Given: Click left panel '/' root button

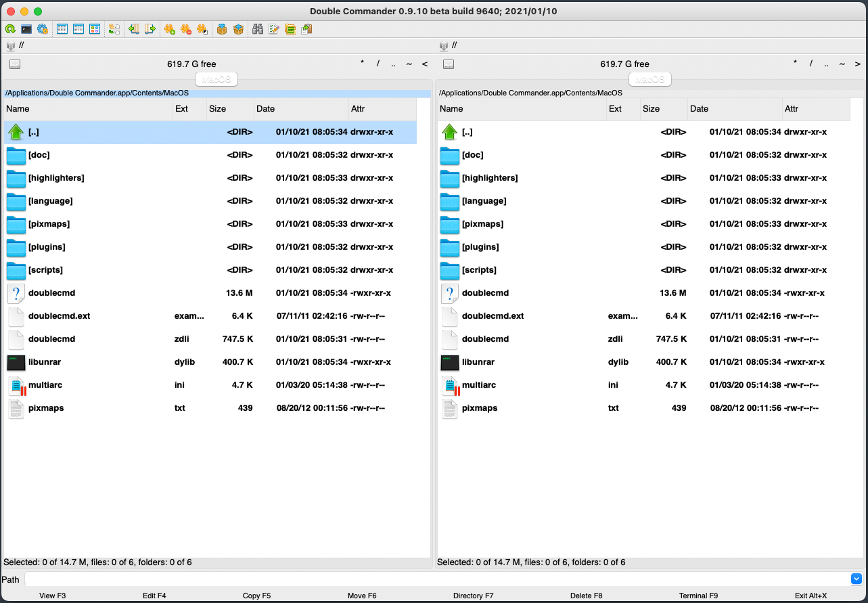Looking at the screenshot, I should coord(378,64).
